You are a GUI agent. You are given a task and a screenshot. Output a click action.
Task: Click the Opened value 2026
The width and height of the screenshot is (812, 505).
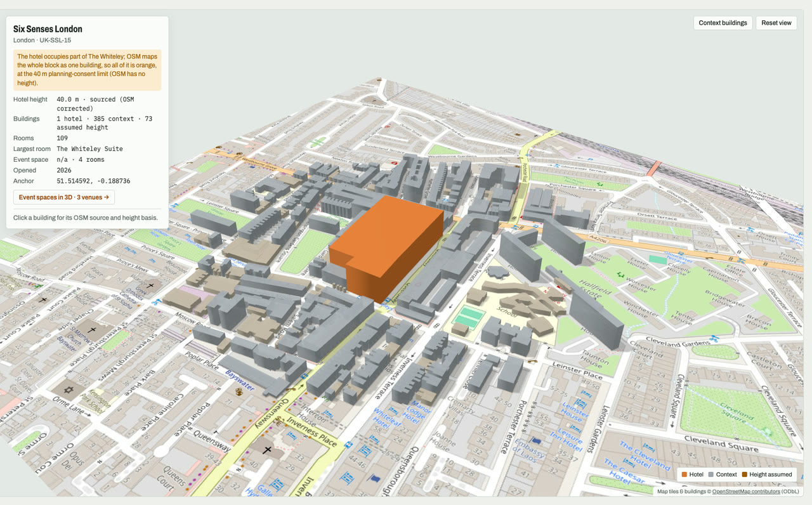[x=64, y=171]
